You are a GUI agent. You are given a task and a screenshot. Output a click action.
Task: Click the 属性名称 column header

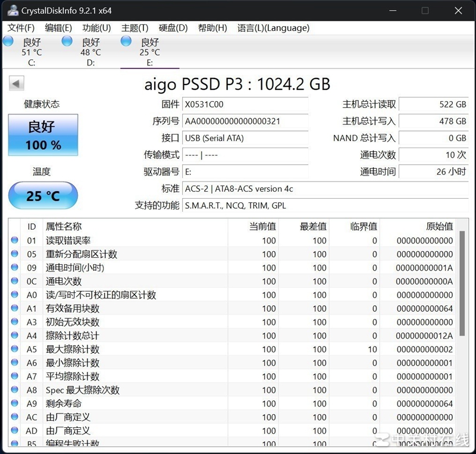(136, 226)
